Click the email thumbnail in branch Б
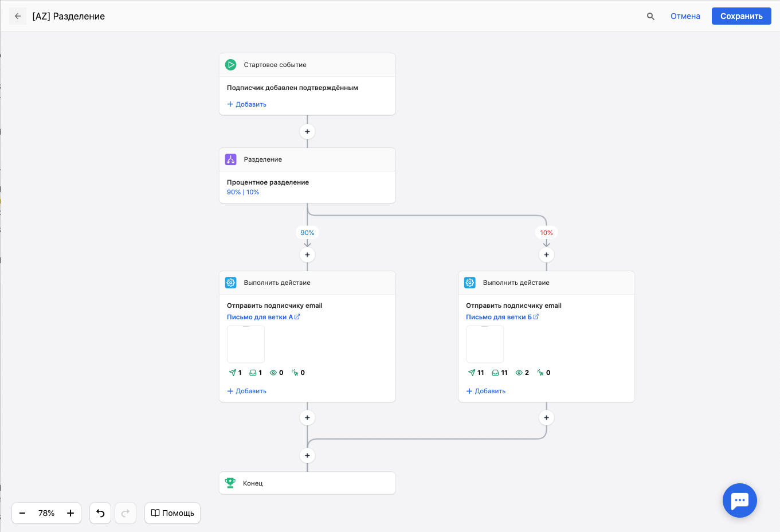The height and width of the screenshot is (532, 780). click(485, 344)
